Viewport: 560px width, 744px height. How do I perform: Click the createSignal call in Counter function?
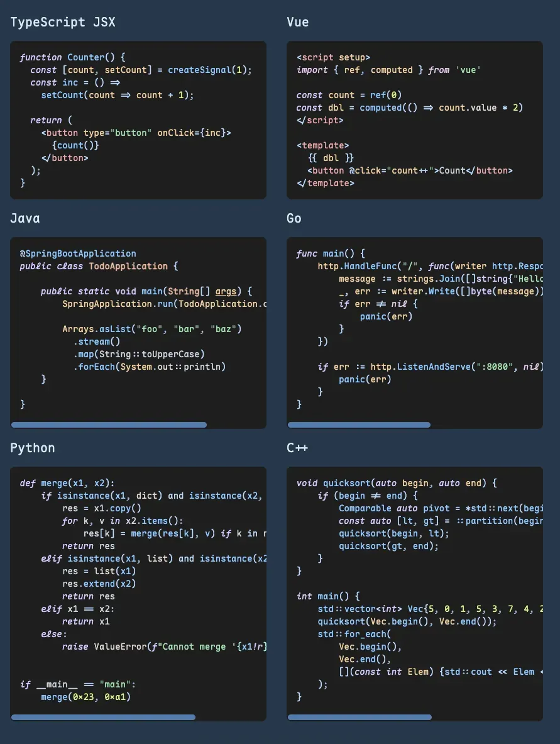207,70
